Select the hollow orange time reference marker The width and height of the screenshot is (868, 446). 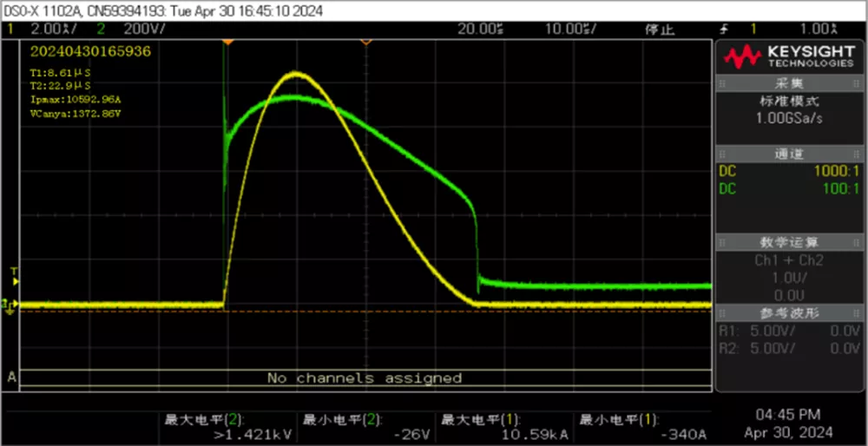click(366, 41)
